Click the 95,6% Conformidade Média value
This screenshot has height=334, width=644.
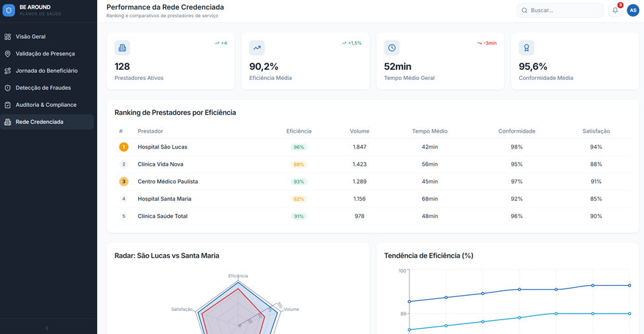tap(533, 67)
